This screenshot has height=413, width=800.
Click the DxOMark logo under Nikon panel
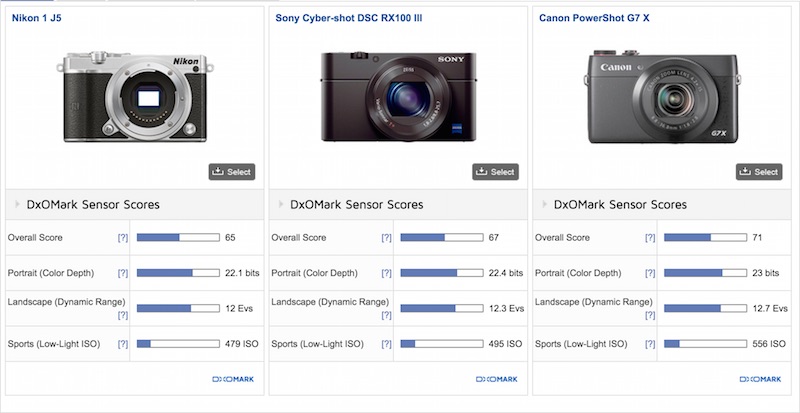pyautogui.click(x=233, y=379)
